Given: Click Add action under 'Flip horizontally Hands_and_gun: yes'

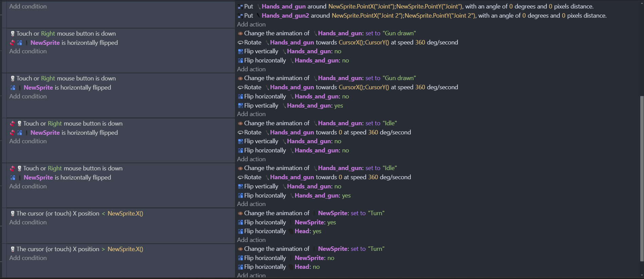Looking at the screenshot, I should tap(251, 204).
